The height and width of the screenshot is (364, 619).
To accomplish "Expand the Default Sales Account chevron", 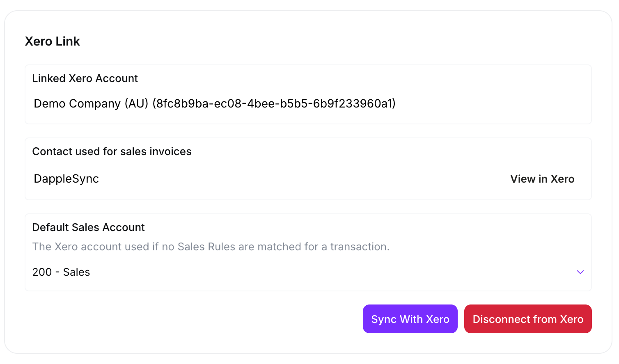I will tap(580, 272).
